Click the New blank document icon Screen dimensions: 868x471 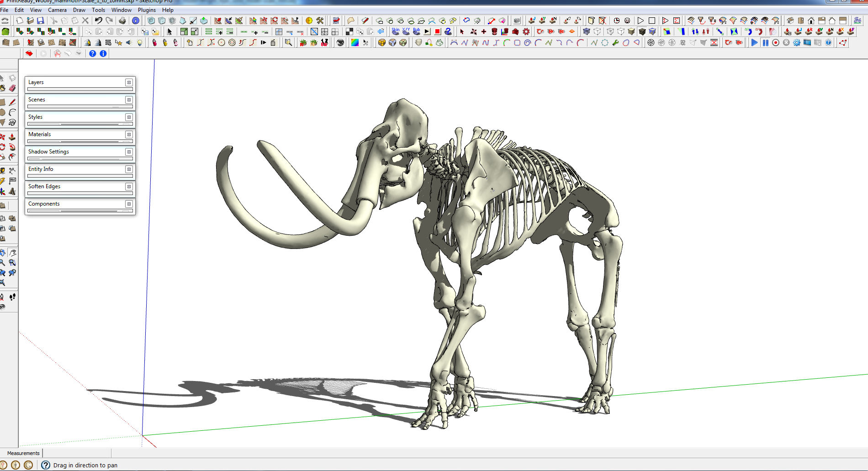(19, 21)
